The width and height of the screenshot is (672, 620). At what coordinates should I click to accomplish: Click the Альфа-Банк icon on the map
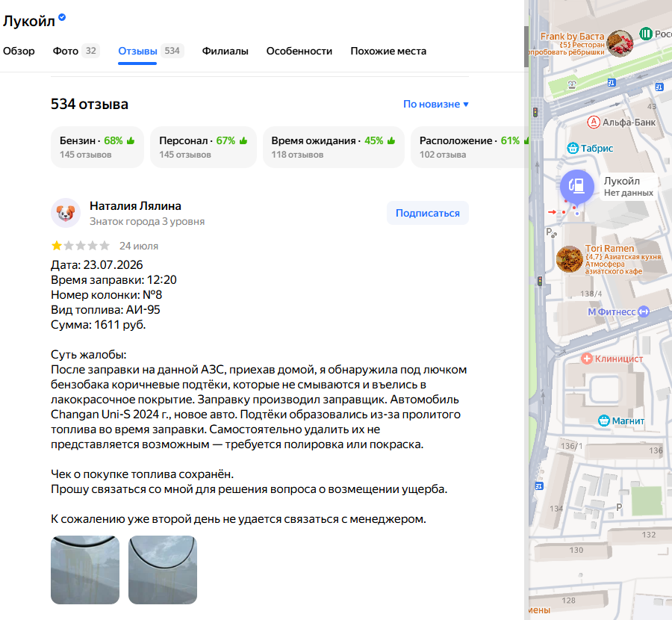pyautogui.click(x=593, y=123)
